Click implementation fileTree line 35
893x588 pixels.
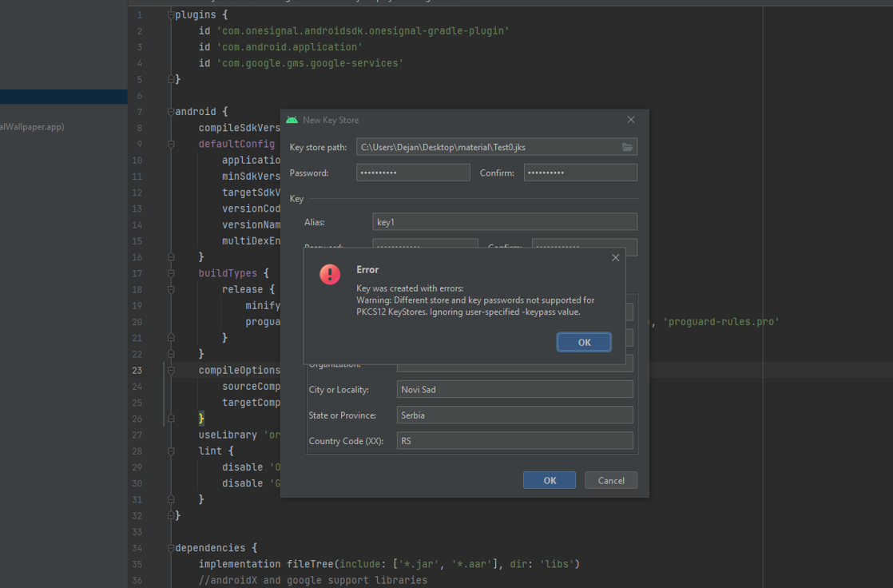[389, 564]
